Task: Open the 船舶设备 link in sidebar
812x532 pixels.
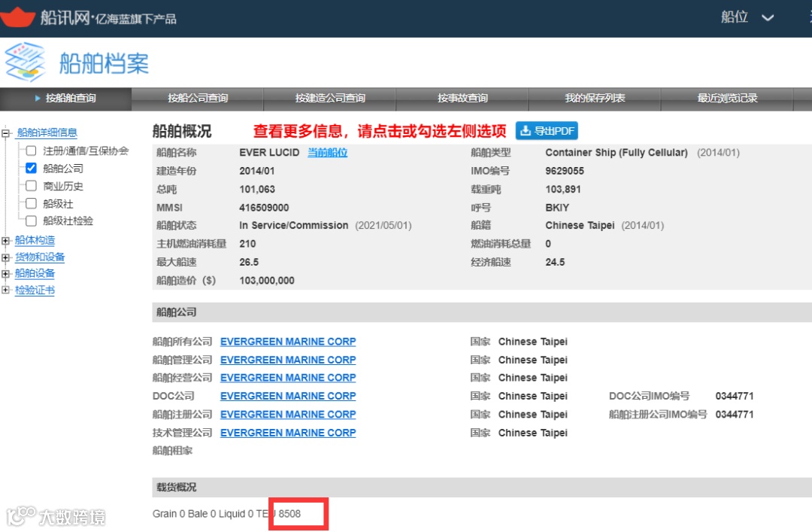Action: tap(35, 273)
